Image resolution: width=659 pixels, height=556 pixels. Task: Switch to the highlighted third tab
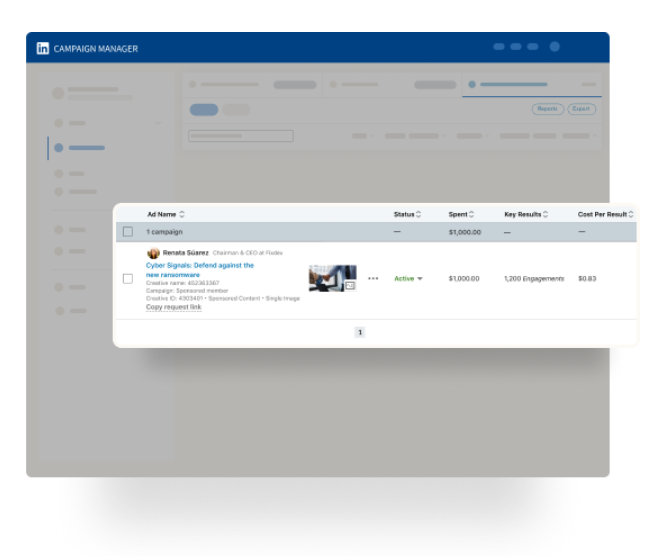click(x=512, y=85)
